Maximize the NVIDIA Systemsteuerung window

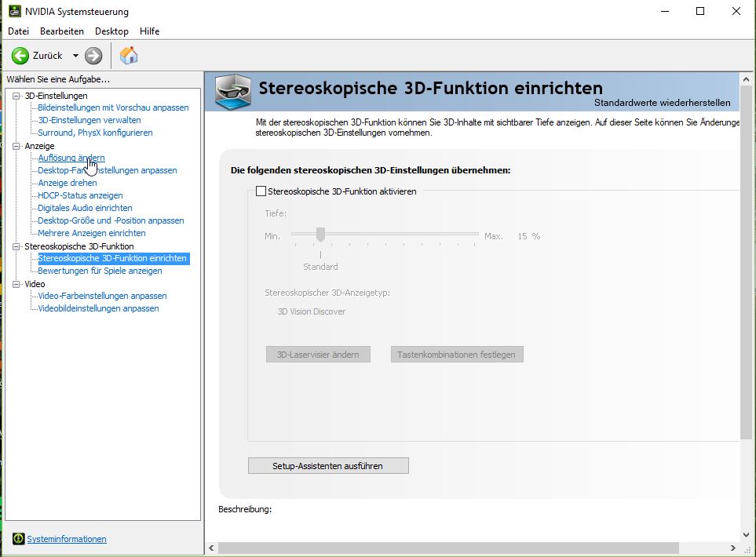[x=700, y=11]
